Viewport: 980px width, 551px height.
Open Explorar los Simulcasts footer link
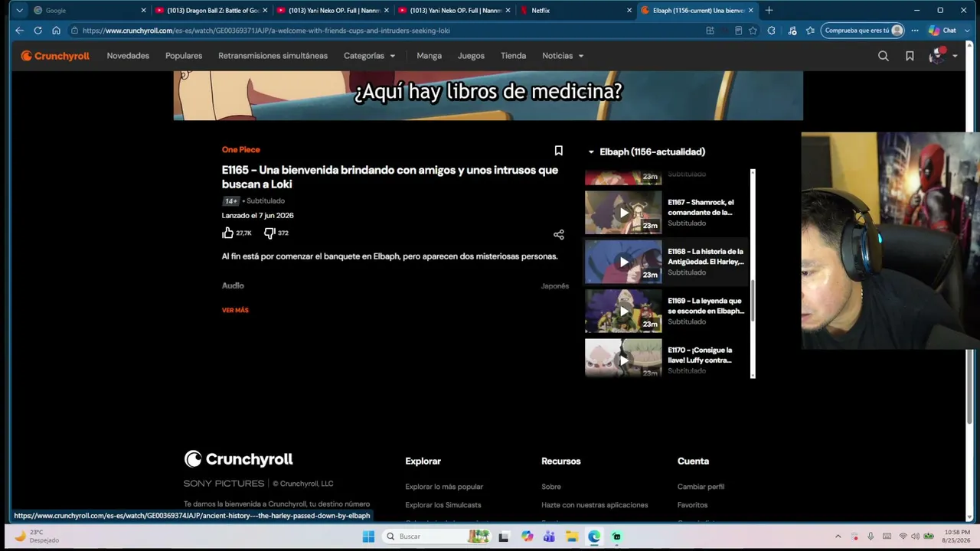click(443, 505)
